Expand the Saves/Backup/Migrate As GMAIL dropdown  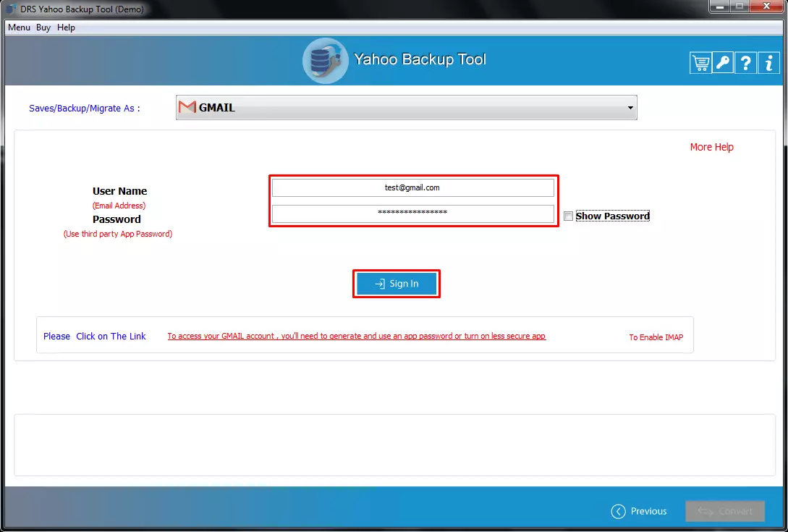(x=407, y=108)
